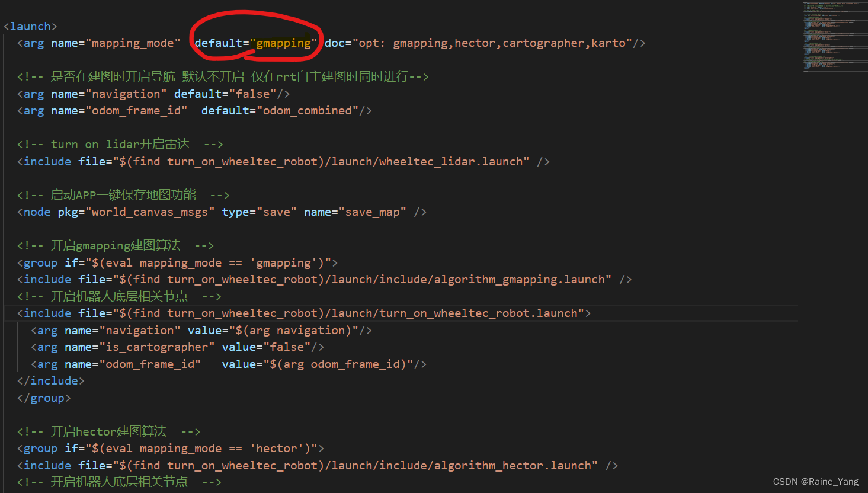The height and width of the screenshot is (493, 868).
Task: Click pkg="world_canvas_msgs" in node line
Action: [136, 212]
